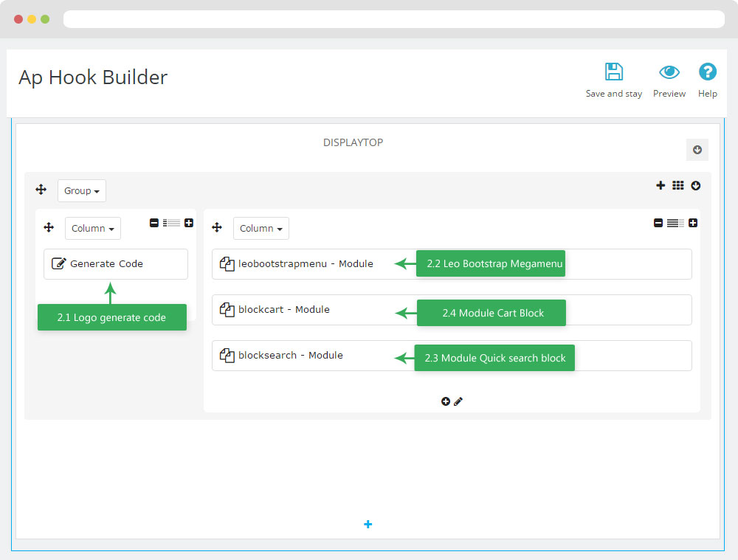Reduce width of Generate Code column
Image resolution: width=738 pixels, height=560 pixels.
pyautogui.click(x=154, y=223)
